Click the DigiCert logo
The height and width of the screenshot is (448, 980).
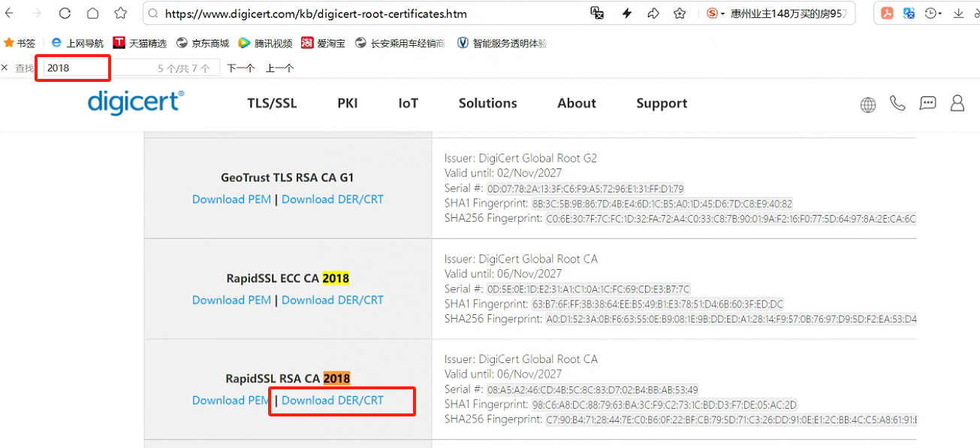136,103
